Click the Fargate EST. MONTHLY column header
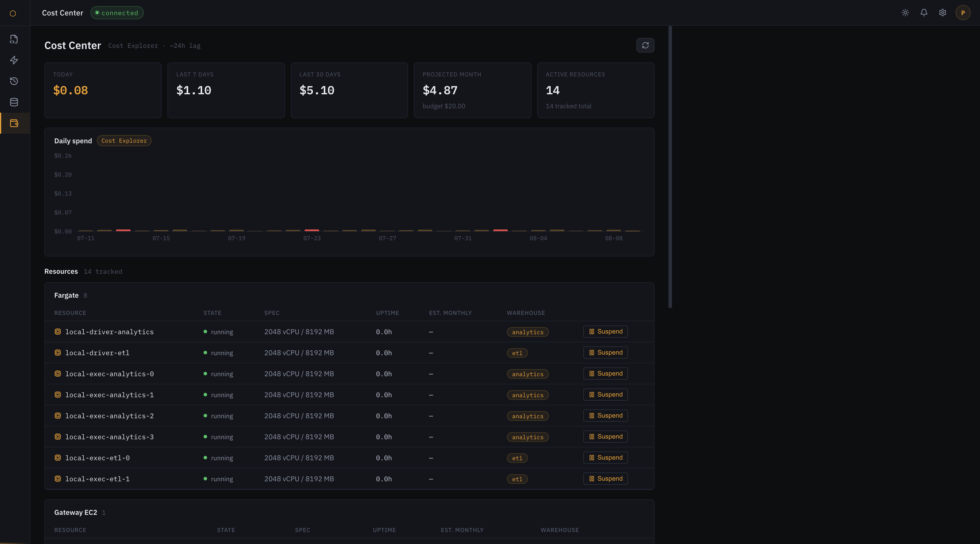 click(x=450, y=313)
